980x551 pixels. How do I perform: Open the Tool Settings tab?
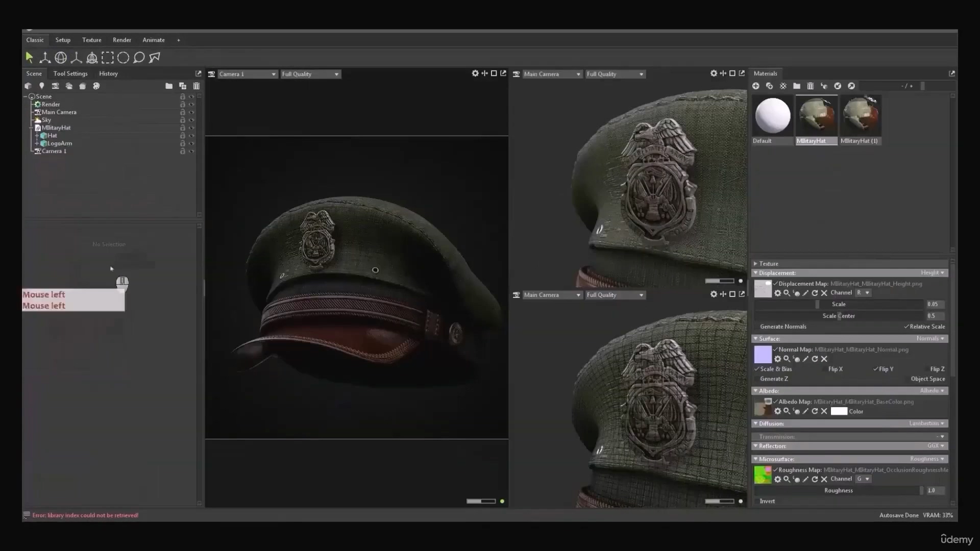[70, 73]
